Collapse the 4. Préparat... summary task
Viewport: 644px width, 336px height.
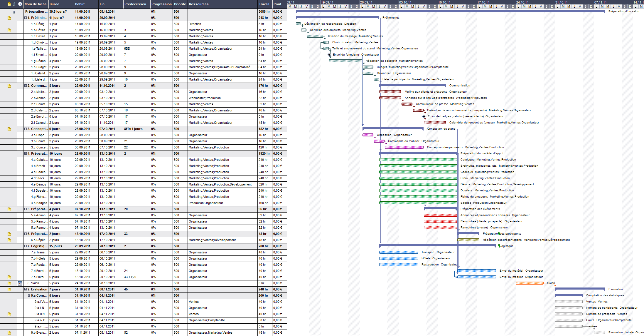(x=26, y=154)
